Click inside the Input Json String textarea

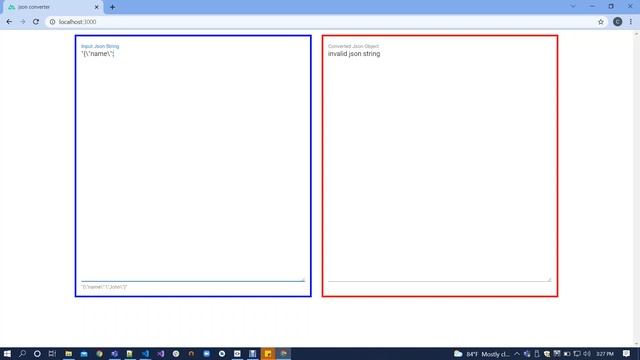[193, 165]
